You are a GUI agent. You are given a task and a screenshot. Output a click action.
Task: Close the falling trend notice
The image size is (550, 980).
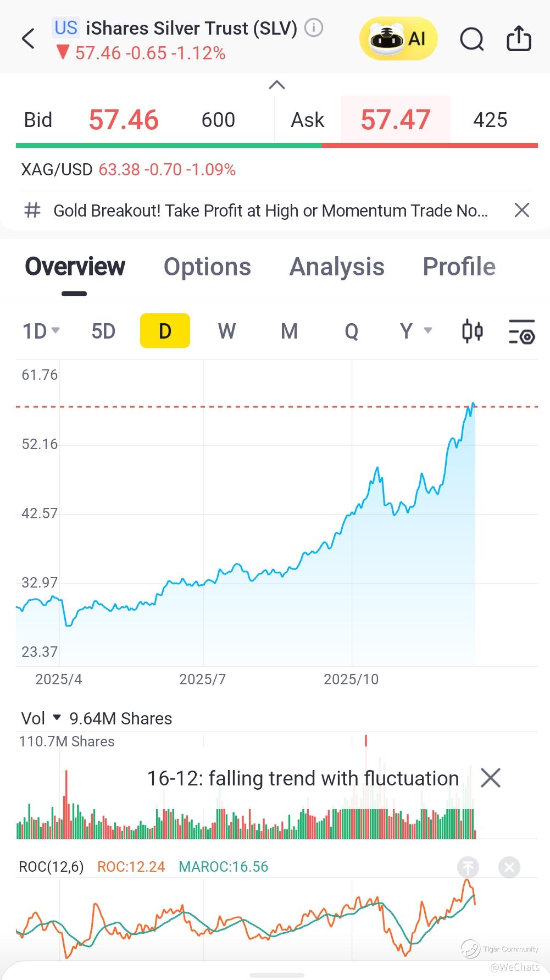490,778
